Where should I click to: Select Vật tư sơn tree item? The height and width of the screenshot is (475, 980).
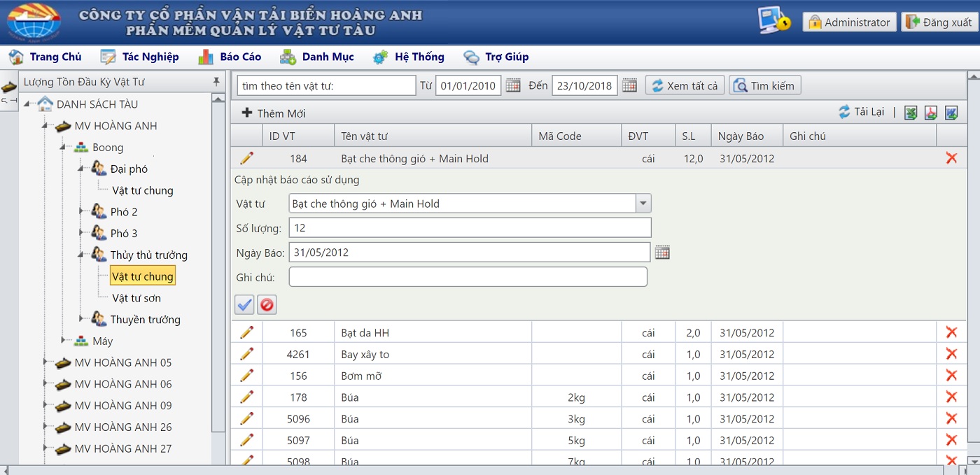click(136, 298)
